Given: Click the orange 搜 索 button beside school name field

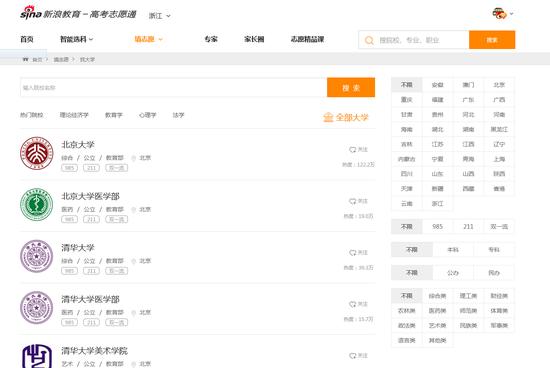Looking at the screenshot, I should coord(351,87).
